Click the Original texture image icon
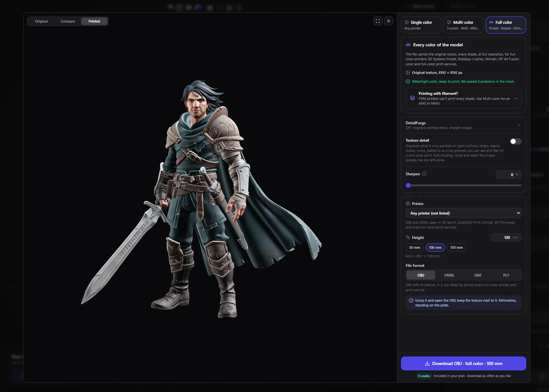This screenshot has height=392, width=549. (408, 73)
